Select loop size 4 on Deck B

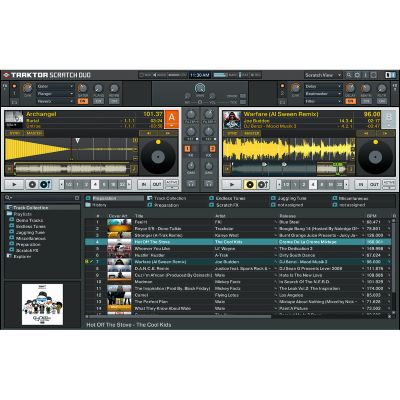pyautogui.click(x=313, y=184)
